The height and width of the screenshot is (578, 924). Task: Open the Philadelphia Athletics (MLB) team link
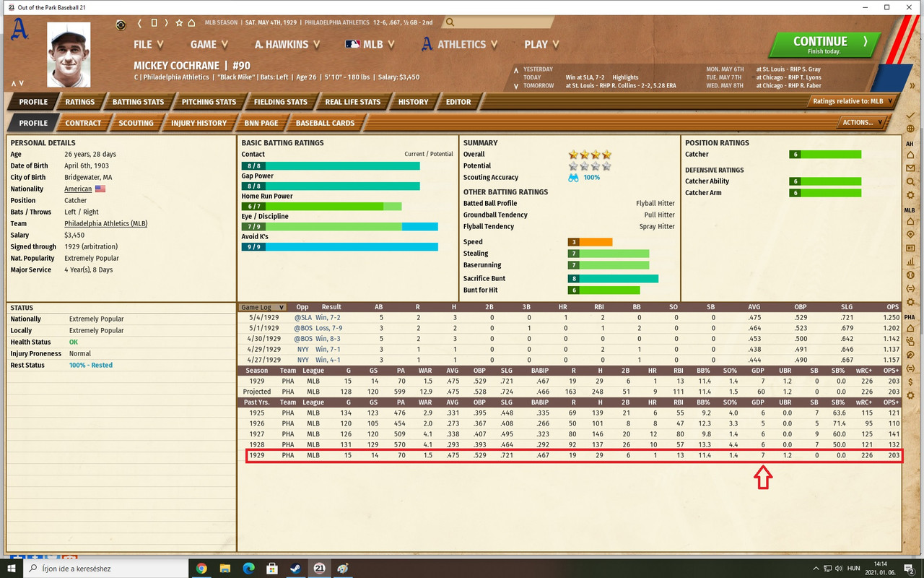coord(105,223)
